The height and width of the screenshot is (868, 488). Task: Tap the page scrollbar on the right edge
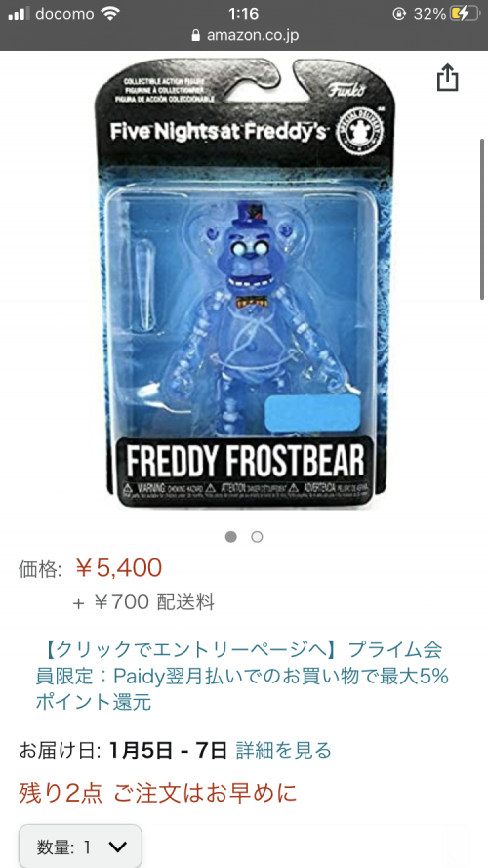pyautogui.click(x=482, y=219)
